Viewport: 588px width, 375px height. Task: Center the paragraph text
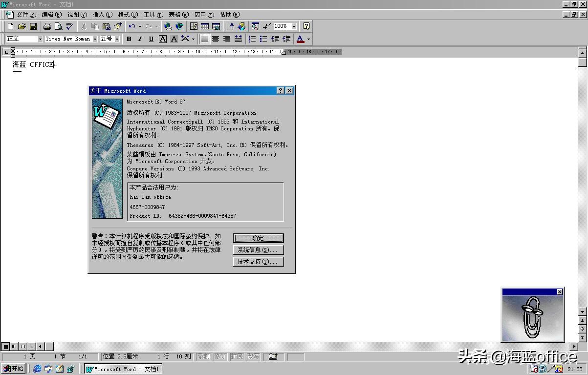(x=216, y=39)
